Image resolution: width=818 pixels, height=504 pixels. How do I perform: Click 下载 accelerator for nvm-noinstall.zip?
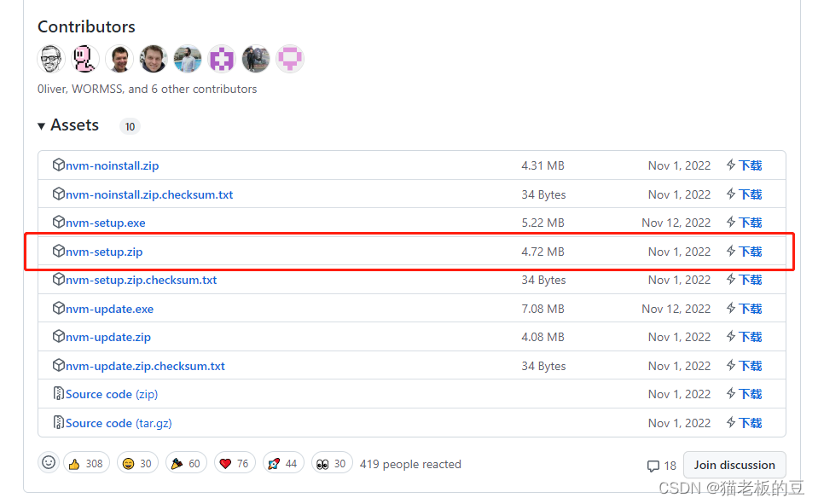point(750,166)
